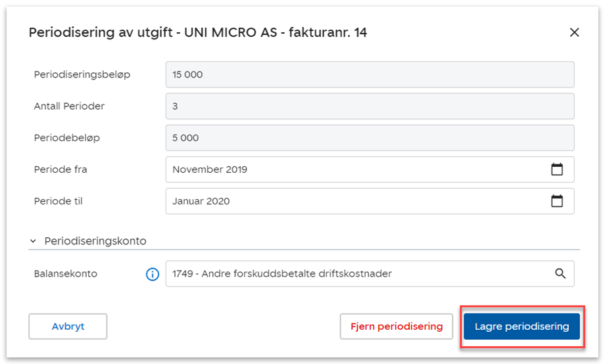Open the Periode til calendar picker
The image size is (605, 364).
click(x=557, y=201)
